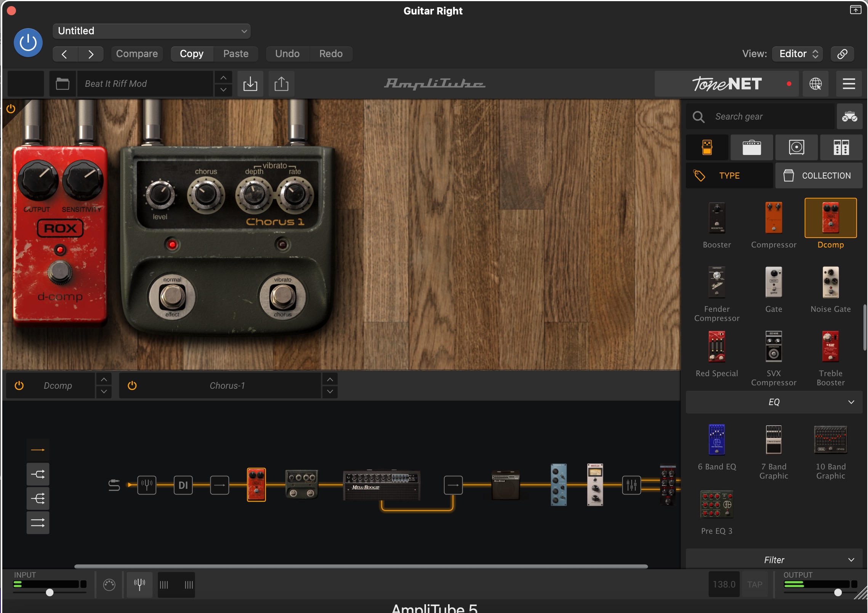Click the Chorus-1 slot down arrow
868x613 pixels.
click(330, 392)
